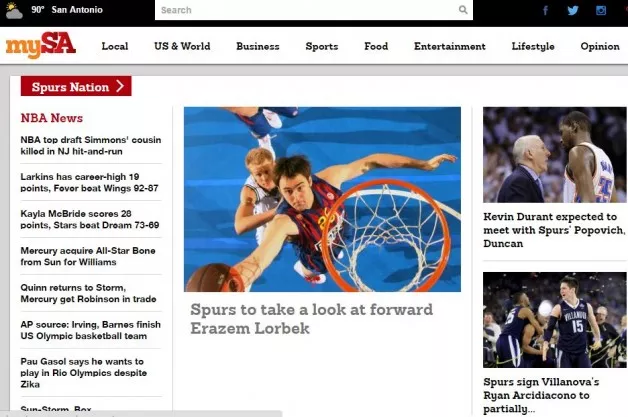Go to the Sports section

(x=321, y=46)
